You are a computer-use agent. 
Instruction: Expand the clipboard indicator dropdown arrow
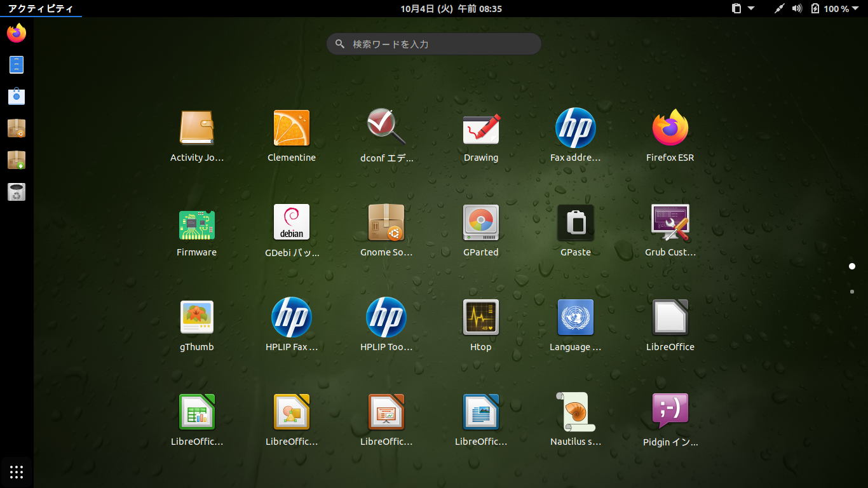point(751,8)
